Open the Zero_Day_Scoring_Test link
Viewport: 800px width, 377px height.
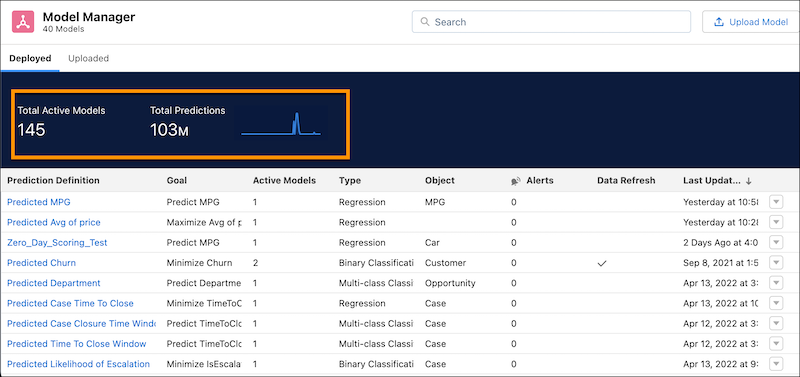click(57, 242)
